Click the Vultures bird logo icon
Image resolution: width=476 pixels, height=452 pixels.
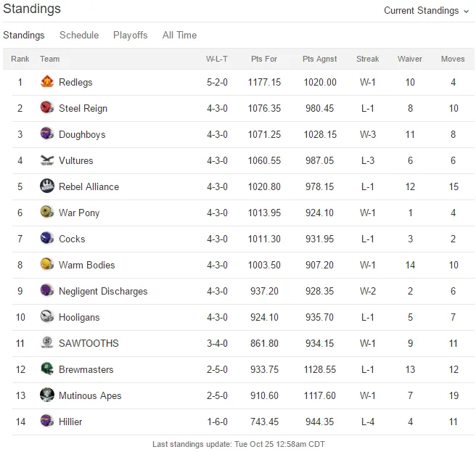click(x=47, y=160)
